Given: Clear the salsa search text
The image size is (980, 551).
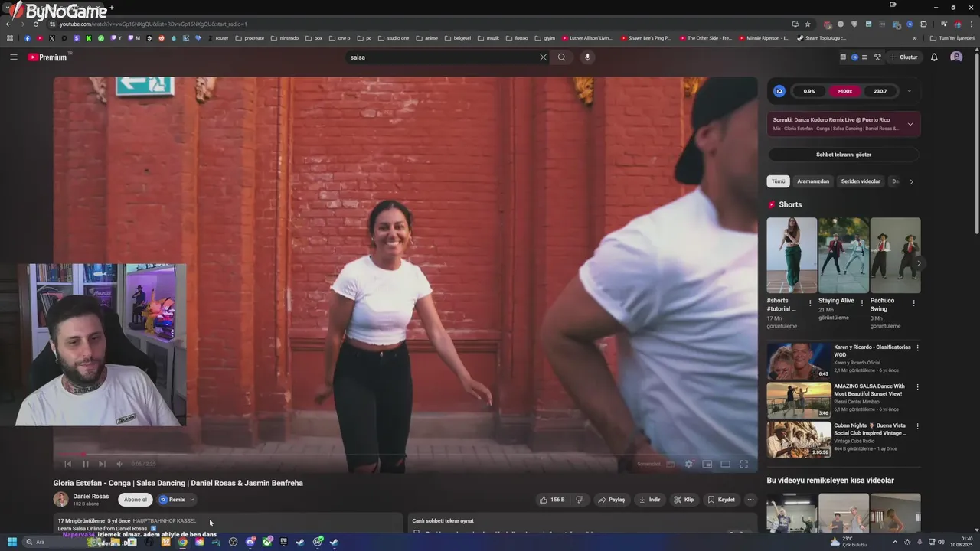Looking at the screenshot, I should [543, 57].
